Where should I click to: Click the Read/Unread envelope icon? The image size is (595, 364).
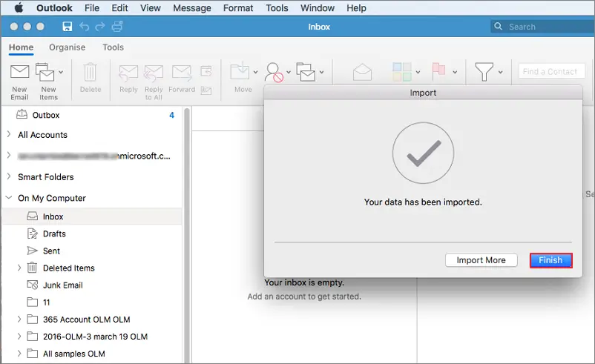click(x=362, y=72)
